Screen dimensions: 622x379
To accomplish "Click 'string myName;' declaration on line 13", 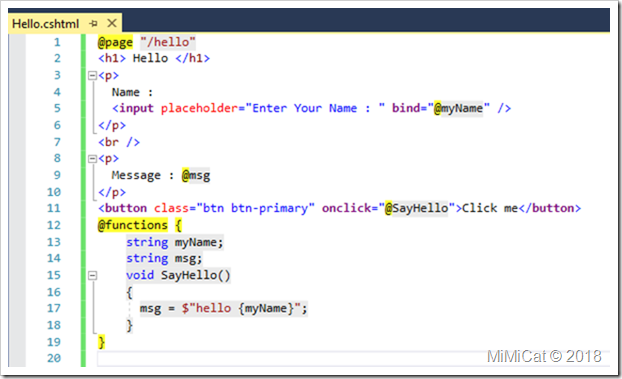I will (x=175, y=242).
